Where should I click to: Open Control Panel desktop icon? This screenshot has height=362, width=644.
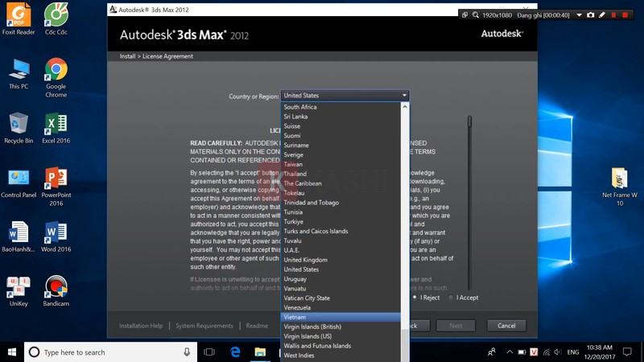click(x=19, y=179)
